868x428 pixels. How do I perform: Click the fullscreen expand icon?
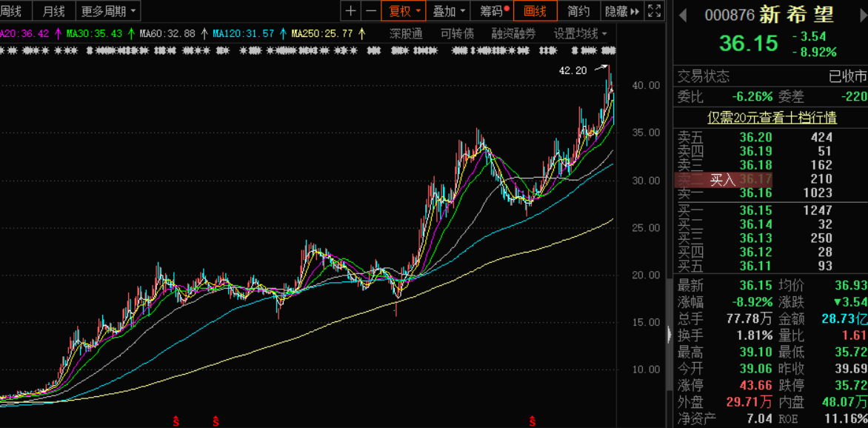(654, 11)
